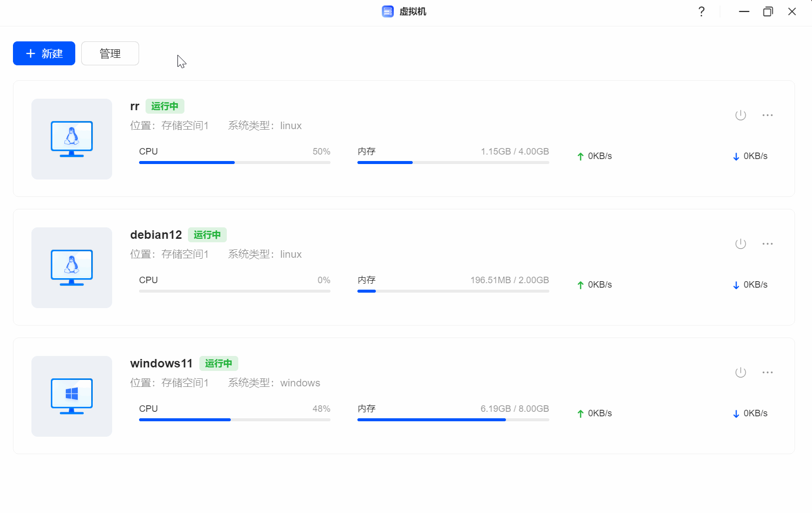Click the windows11 virtual machine name
Image resolution: width=812 pixels, height=513 pixels.
pos(162,363)
